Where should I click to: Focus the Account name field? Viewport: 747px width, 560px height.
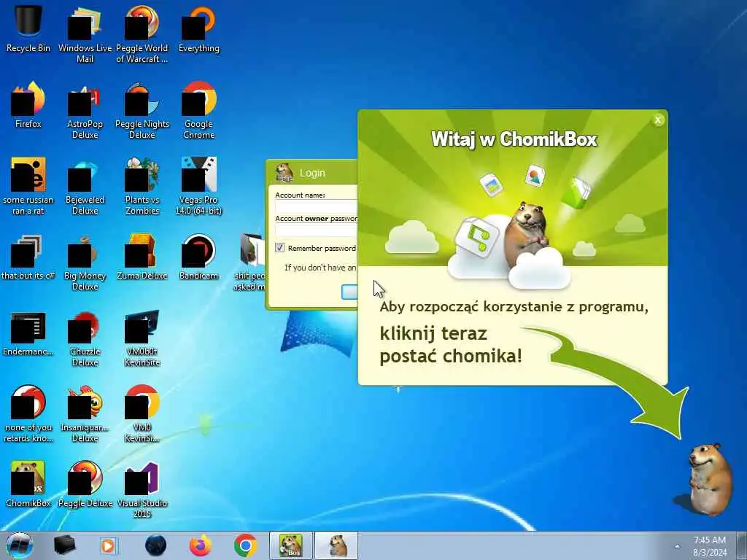[x=317, y=206]
